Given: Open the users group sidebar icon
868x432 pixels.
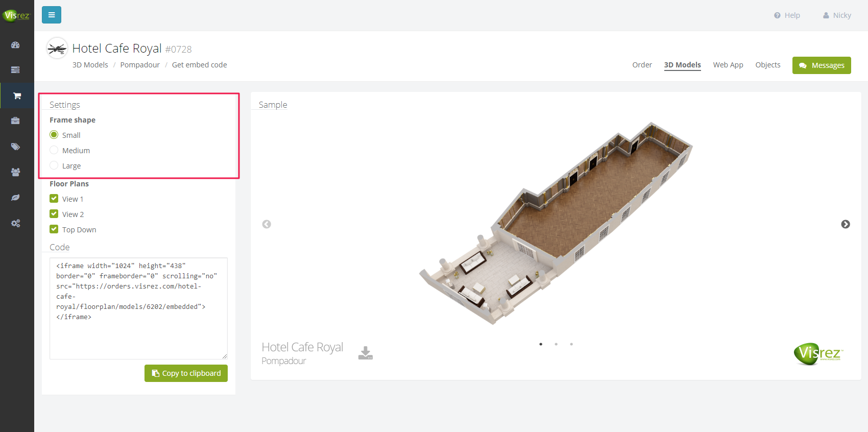Looking at the screenshot, I should pos(16,172).
